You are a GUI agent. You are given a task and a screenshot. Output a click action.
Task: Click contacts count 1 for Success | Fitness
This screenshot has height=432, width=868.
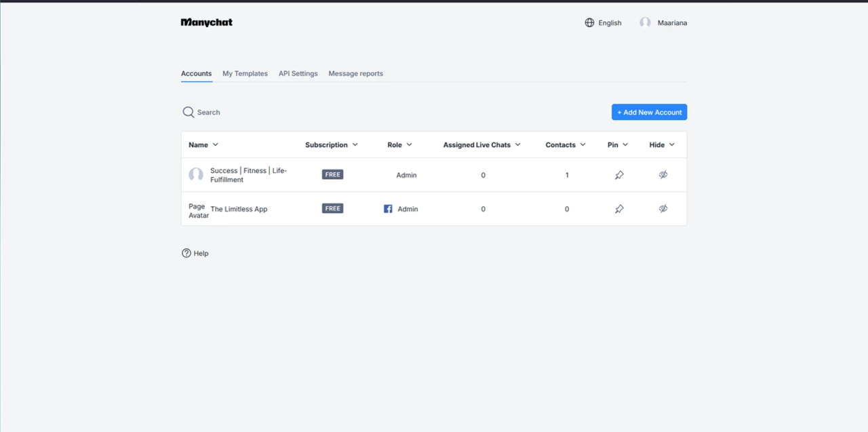[x=567, y=175]
